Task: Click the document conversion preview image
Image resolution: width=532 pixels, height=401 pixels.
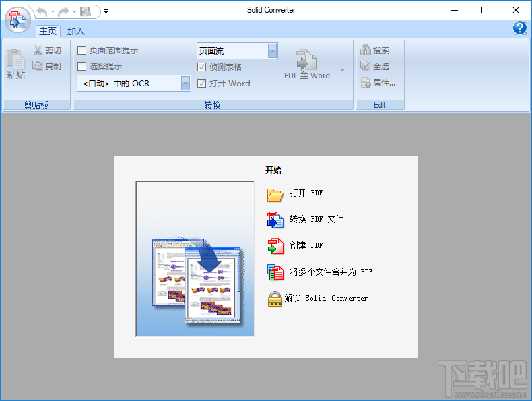Action: [x=195, y=259]
